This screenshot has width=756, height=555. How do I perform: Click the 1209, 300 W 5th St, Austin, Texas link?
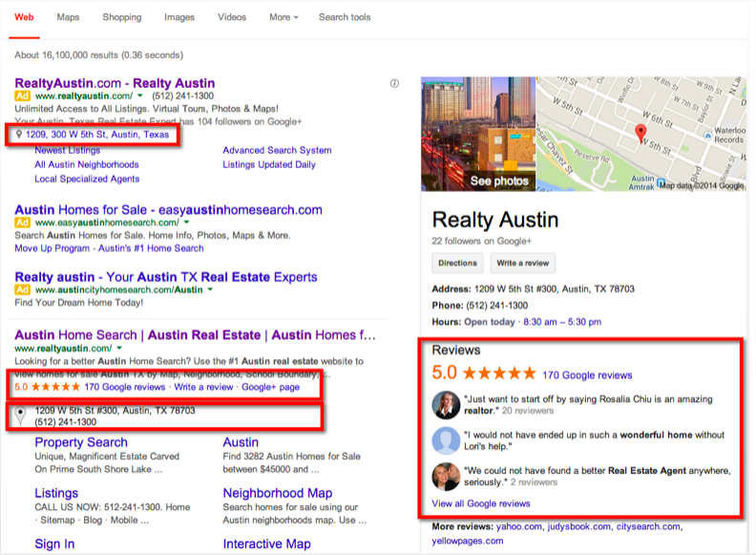click(97, 135)
